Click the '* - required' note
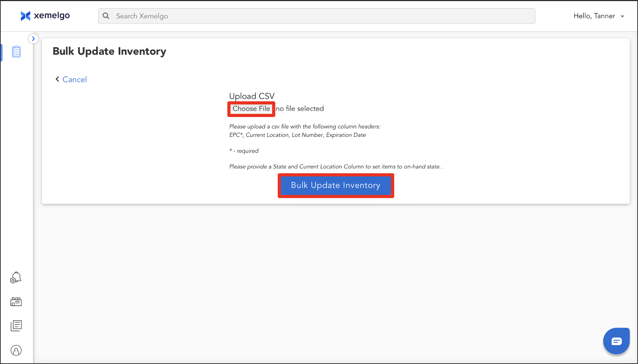The image size is (638, 364). (244, 151)
